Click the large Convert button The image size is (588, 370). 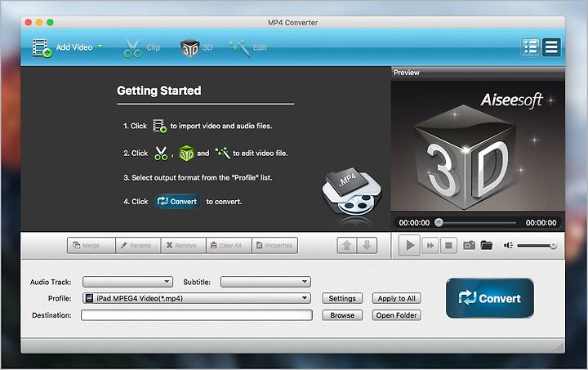pyautogui.click(x=490, y=298)
